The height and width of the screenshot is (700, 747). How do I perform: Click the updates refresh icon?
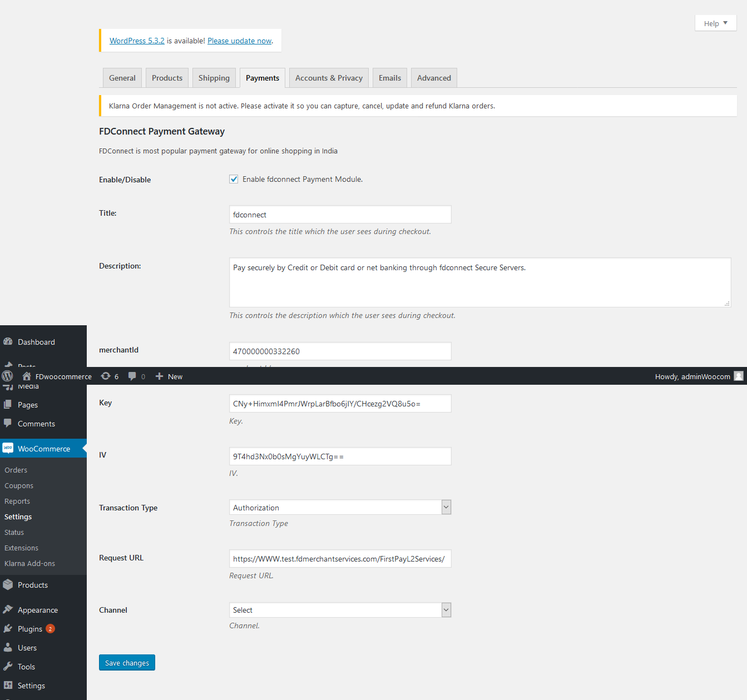coord(106,376)
